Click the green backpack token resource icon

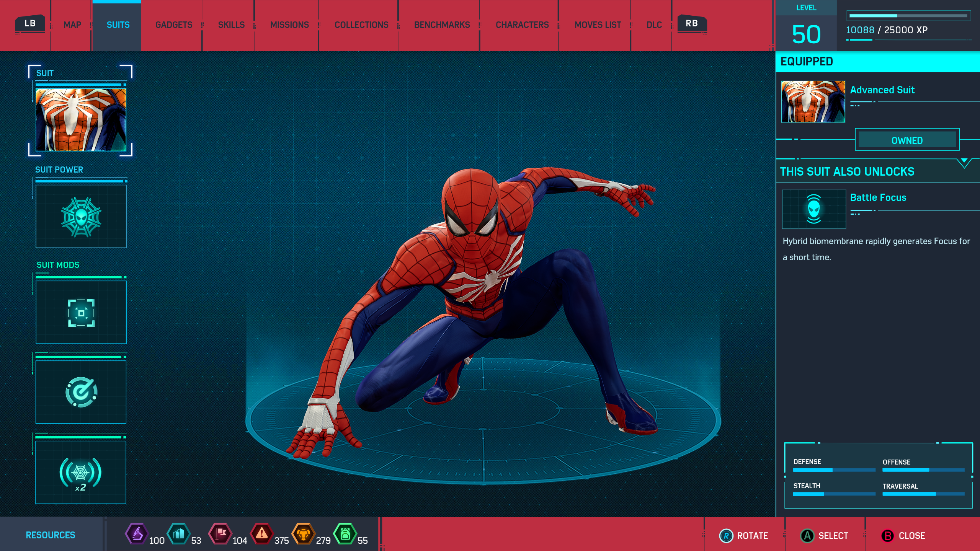click(345, 533)
